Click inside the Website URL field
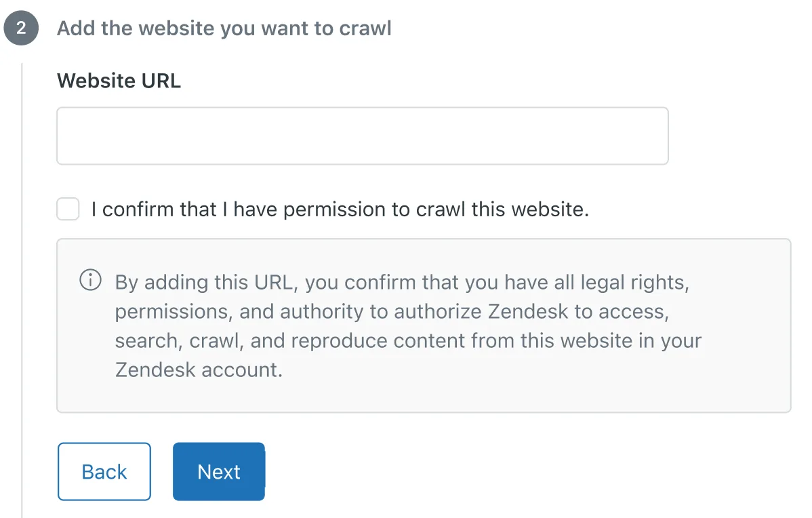 click(362, 135)
